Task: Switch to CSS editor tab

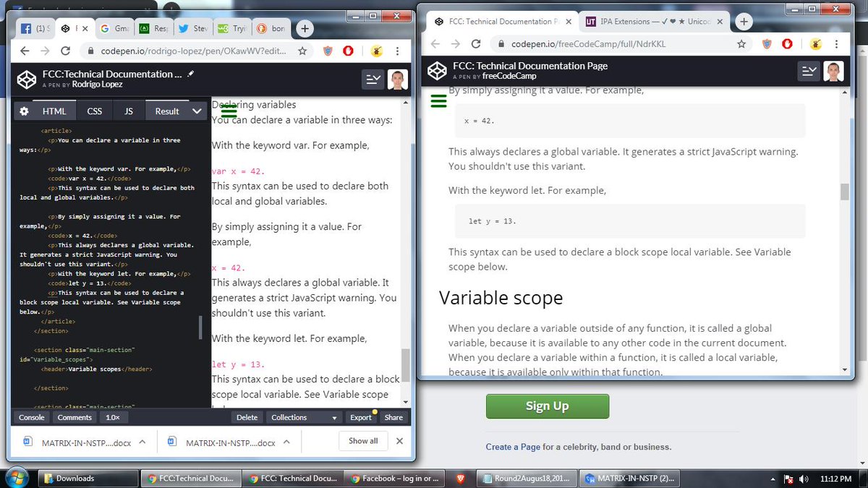Action: point(95,111)
